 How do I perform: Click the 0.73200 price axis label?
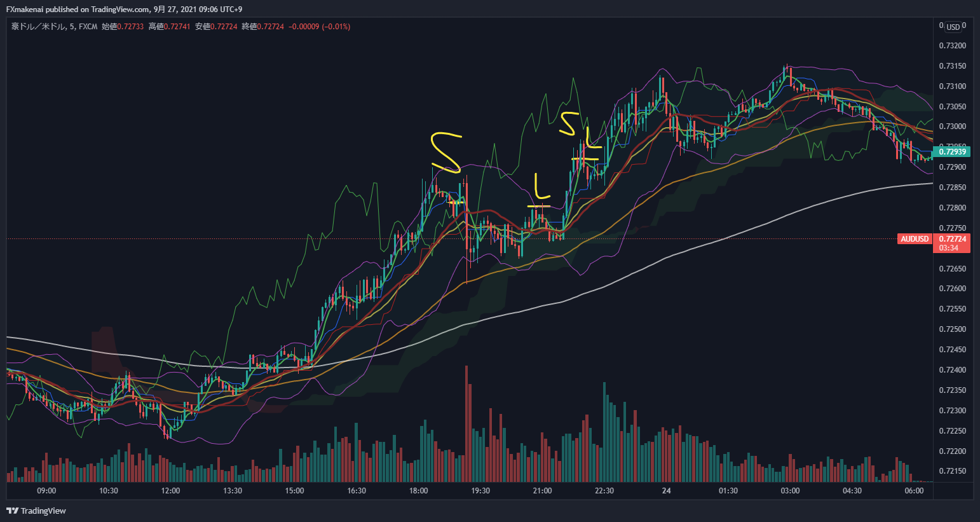952,46
